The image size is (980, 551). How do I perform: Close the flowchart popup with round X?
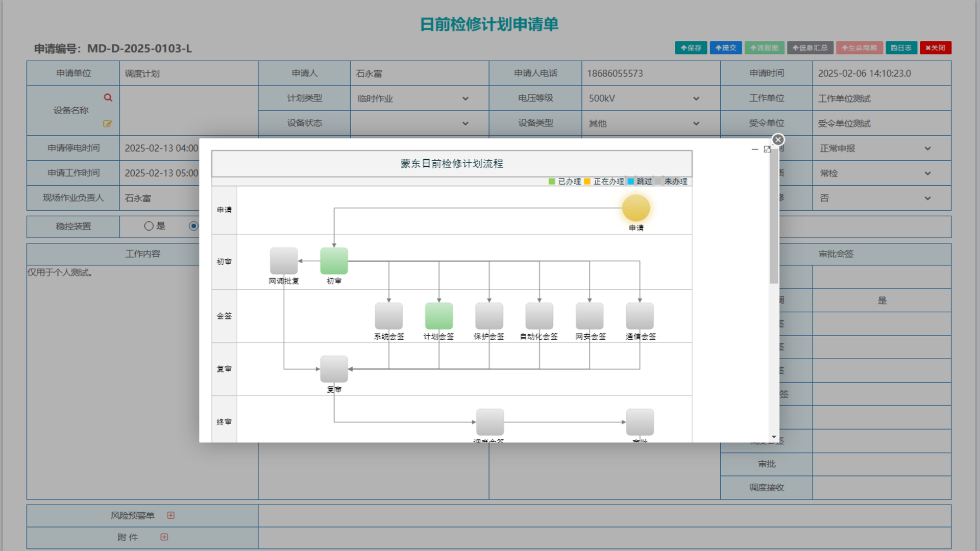coord(777,140)
